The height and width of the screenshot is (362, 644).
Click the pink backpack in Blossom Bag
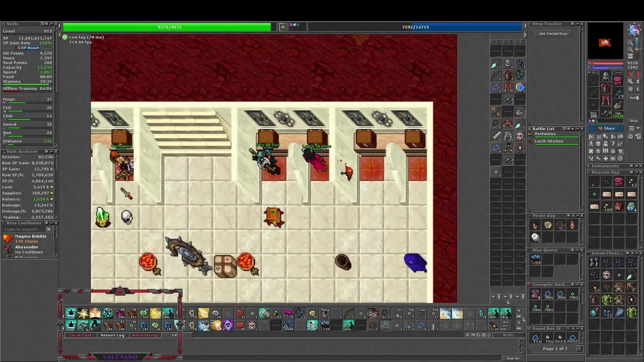619,182
